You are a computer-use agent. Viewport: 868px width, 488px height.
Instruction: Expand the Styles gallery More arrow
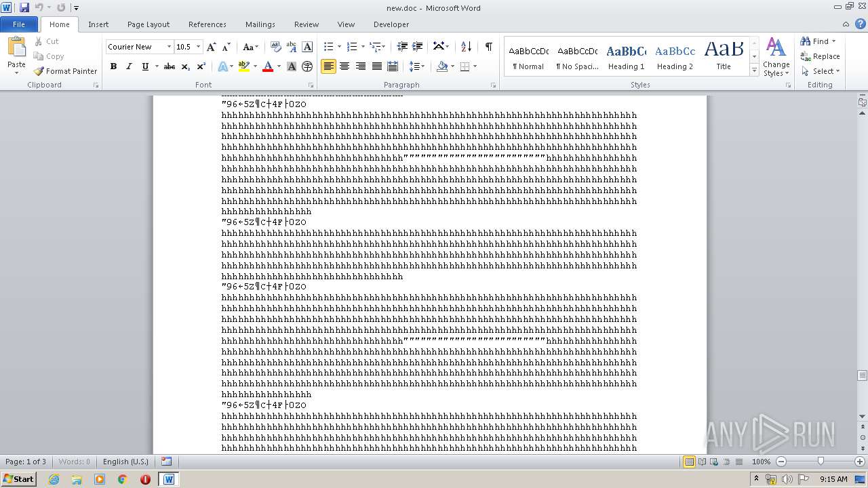tap(754, 70)
